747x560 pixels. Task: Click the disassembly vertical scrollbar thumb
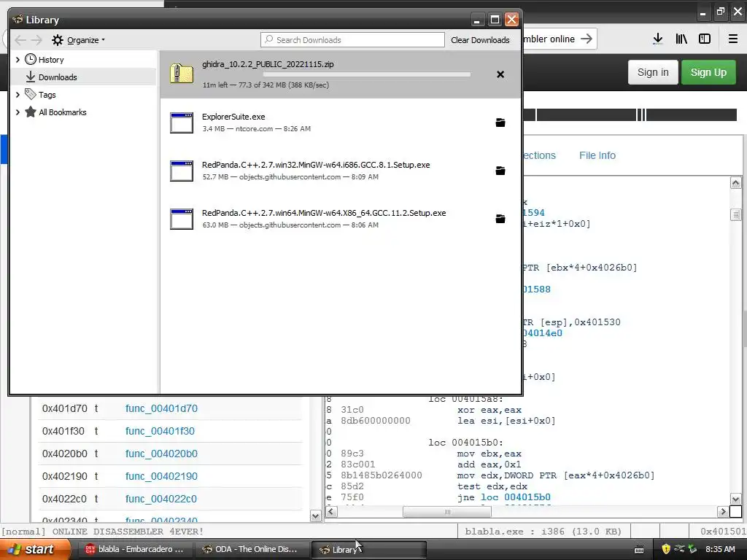click(x=735, y=214)
